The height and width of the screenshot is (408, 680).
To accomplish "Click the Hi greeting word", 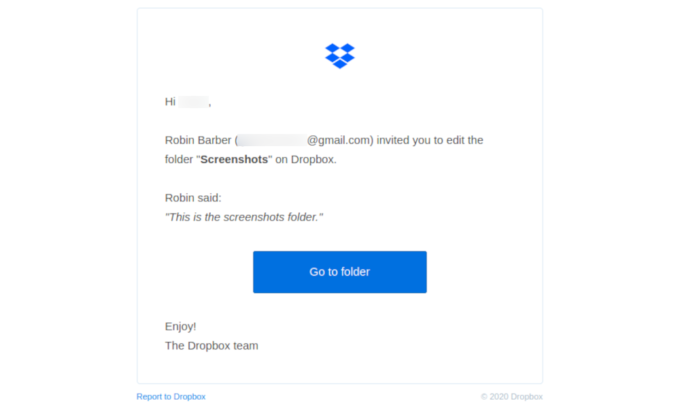I will point(170,102).
